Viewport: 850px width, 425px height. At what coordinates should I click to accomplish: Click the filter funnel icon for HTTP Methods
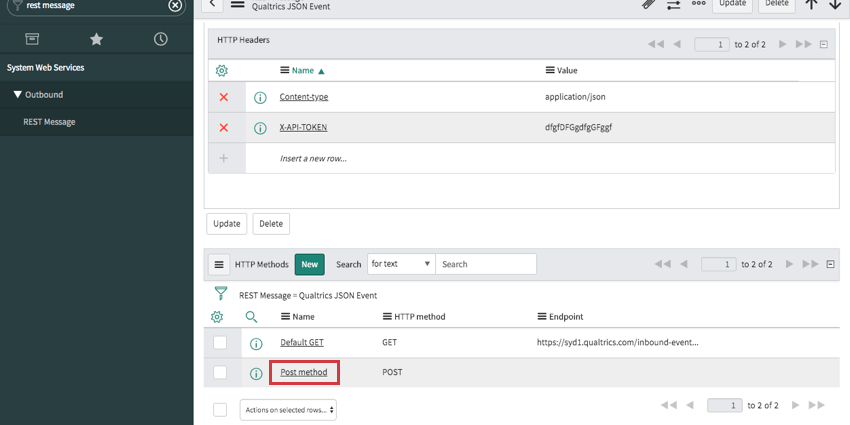click(x=221, y=295)
